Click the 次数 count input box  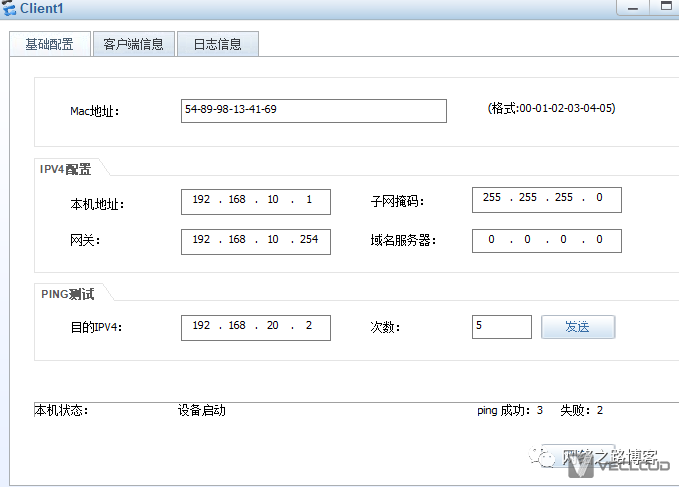501,327
